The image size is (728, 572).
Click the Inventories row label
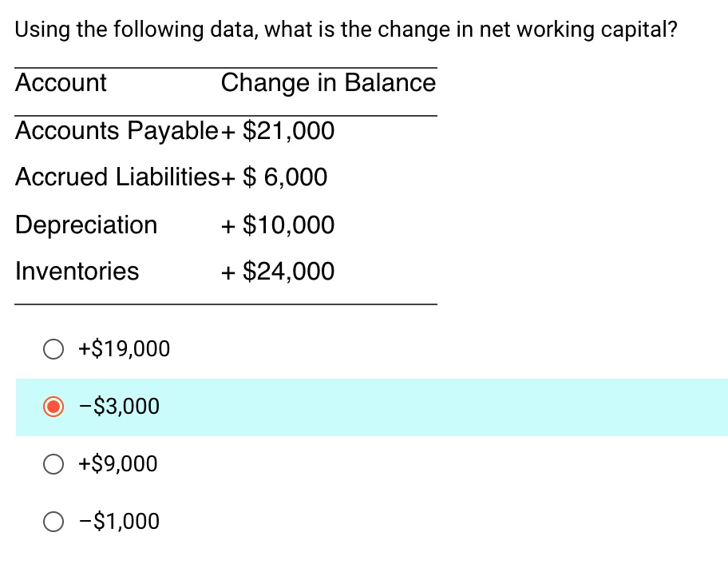pos(77,272)
